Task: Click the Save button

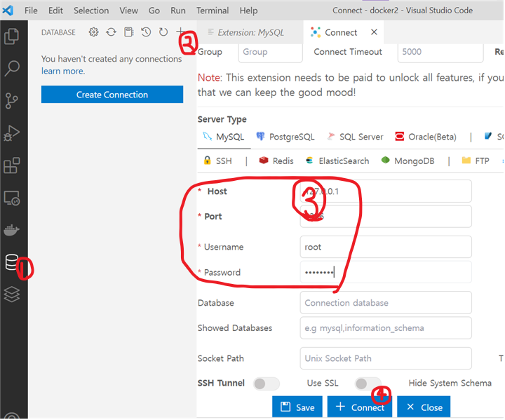Action: (297, 407)
